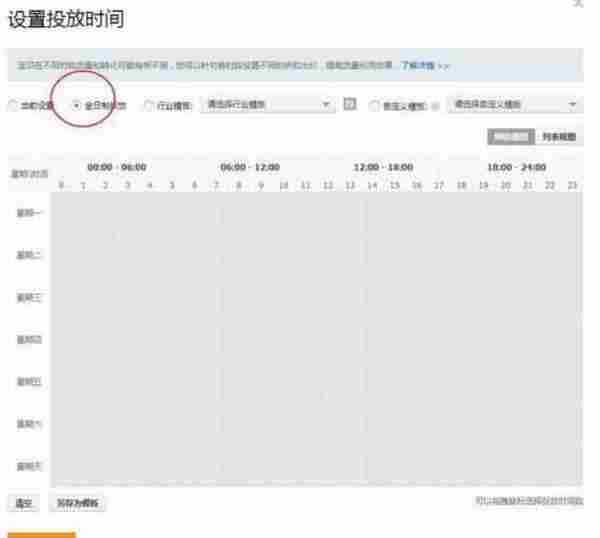Screen dimensions: 600x538
Task: Click the orange confirm button at bottom
Action: click(41, 534)
